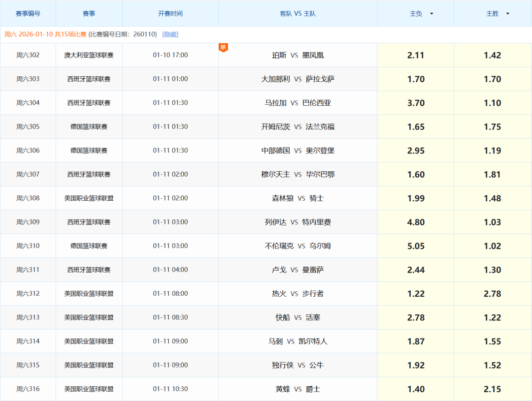532x401 pixels.
Task: Click the 森林狼 VS 骑士 matchup text
Action: 298,198
